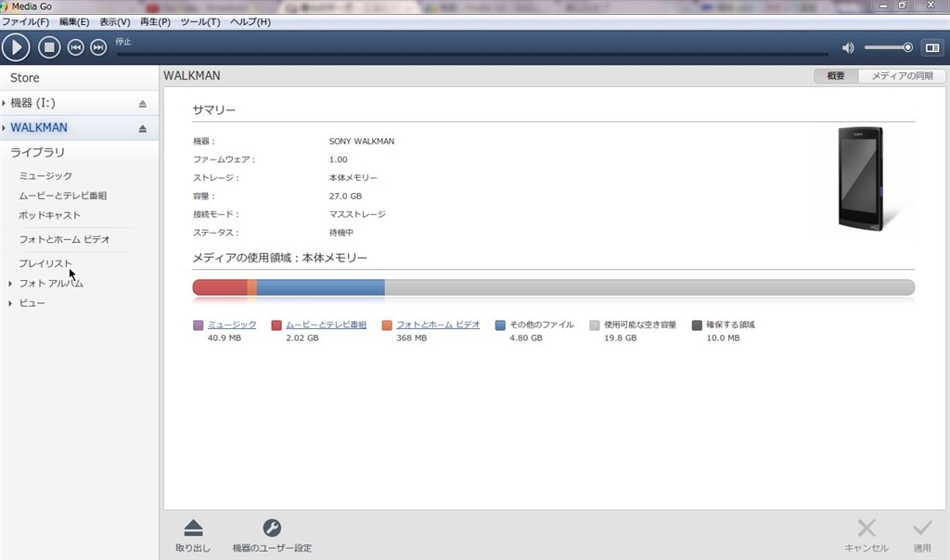The image size is (950, 560).
Task: Click the ミュージック storage link
Action: [232, 325]
